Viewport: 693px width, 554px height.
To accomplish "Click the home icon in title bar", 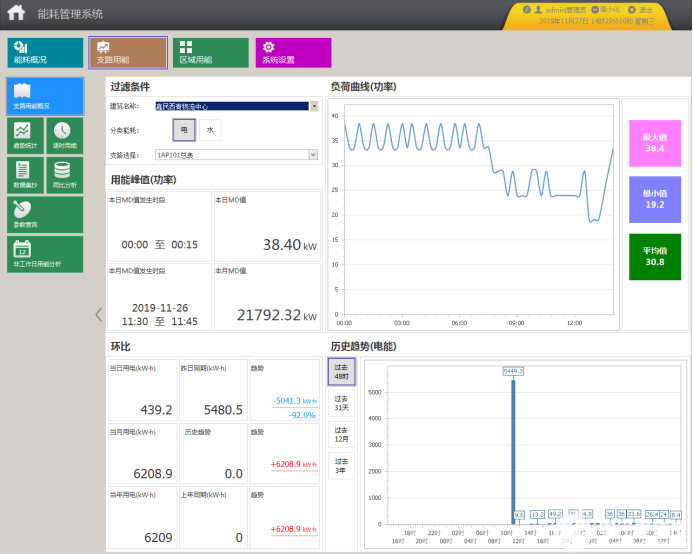I will 15,14.
